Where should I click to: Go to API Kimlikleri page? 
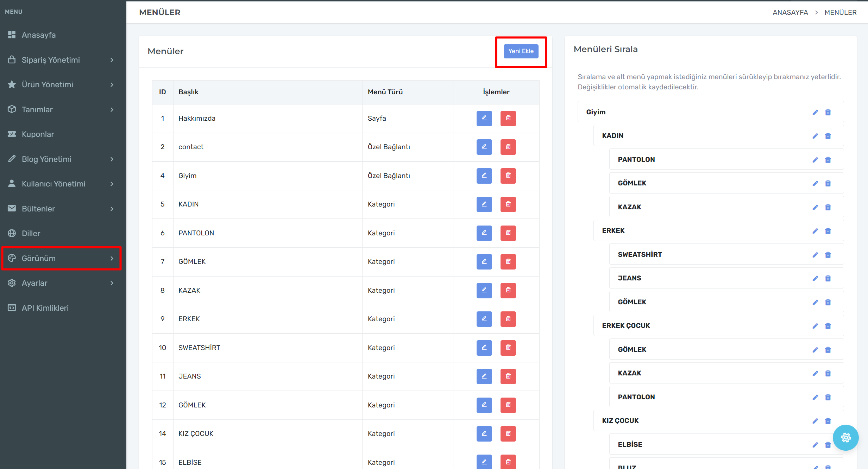pos(45,308)
